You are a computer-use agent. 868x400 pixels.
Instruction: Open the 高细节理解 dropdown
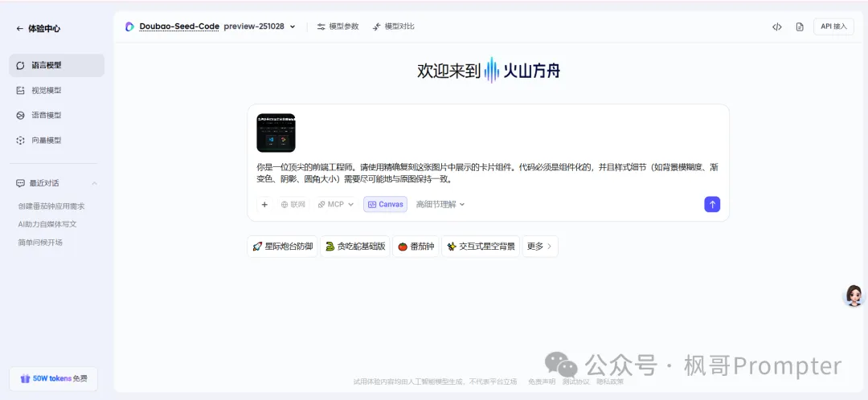440,204
